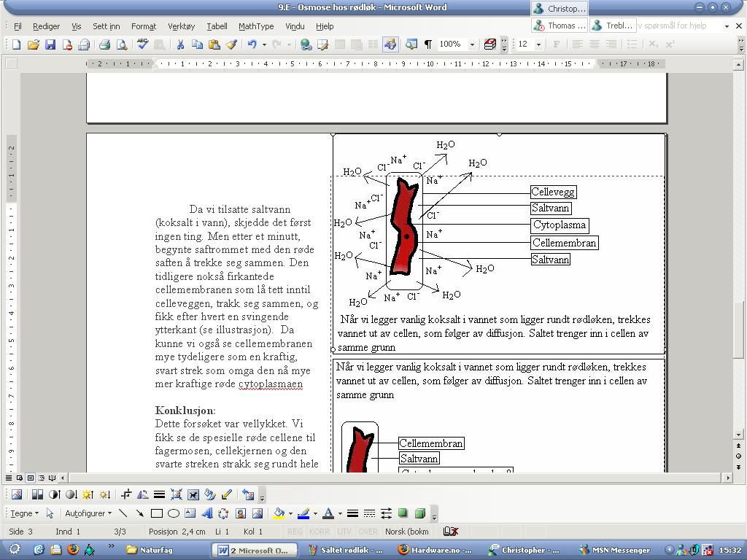
Task: Print the document with the printer icon
Action: click(104, 44)
